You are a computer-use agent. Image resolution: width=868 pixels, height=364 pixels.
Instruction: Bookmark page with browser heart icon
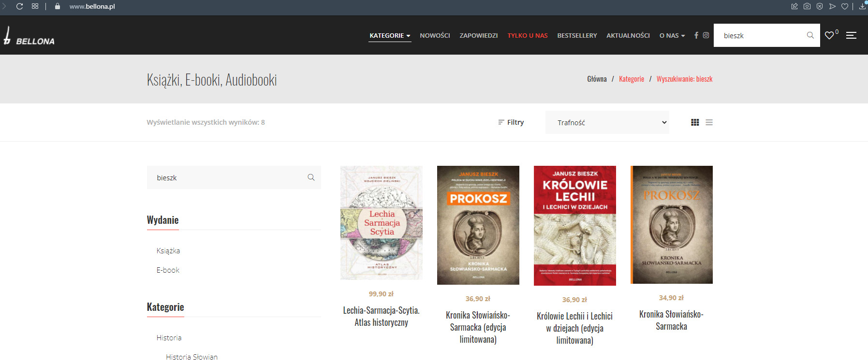(x=845, y=6)
